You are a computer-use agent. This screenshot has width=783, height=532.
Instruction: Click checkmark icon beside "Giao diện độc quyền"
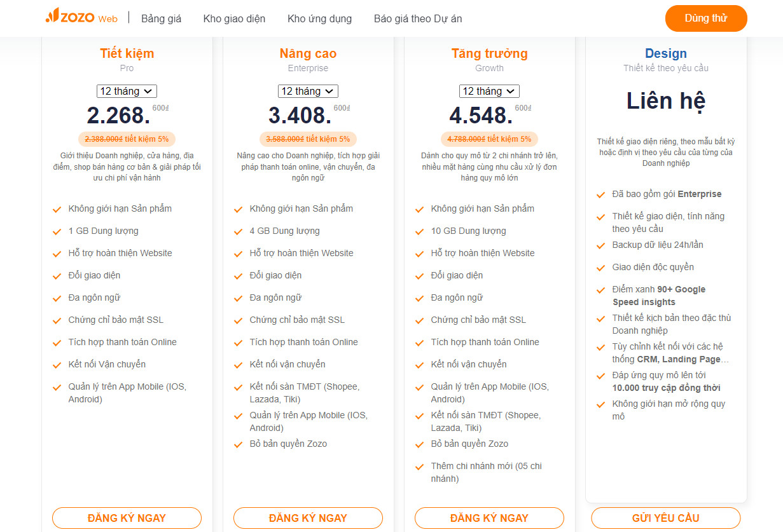(600, 268)
